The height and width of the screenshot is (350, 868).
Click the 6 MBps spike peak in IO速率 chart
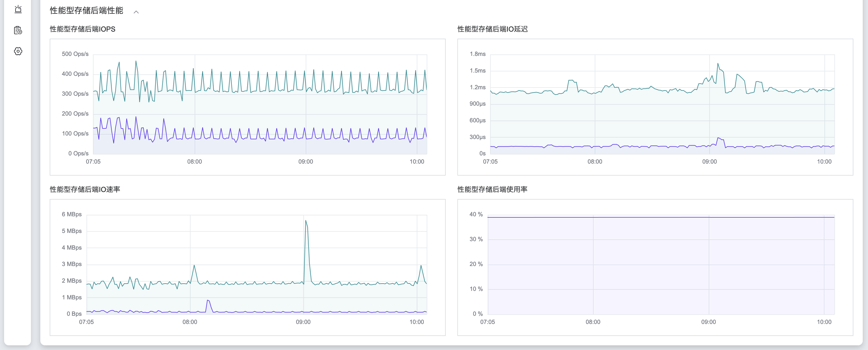pyautogui.click(x=306, y=221)
